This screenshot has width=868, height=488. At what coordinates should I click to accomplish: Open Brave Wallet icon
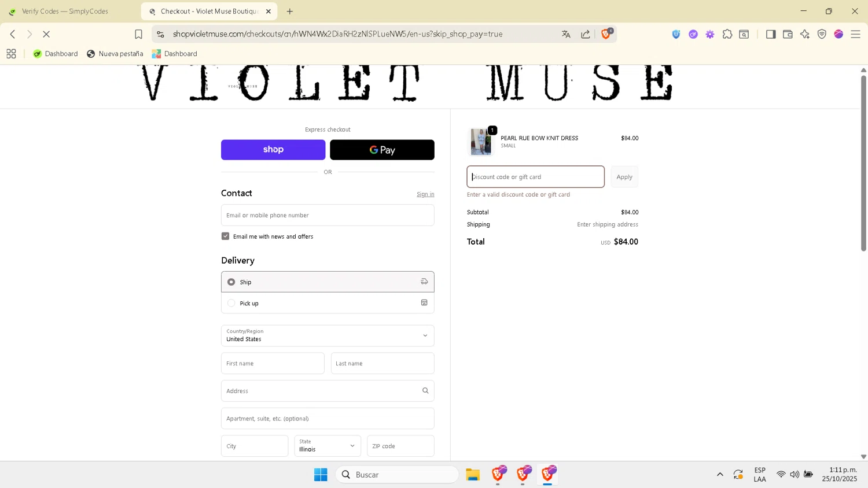click(x=788, y=34)
